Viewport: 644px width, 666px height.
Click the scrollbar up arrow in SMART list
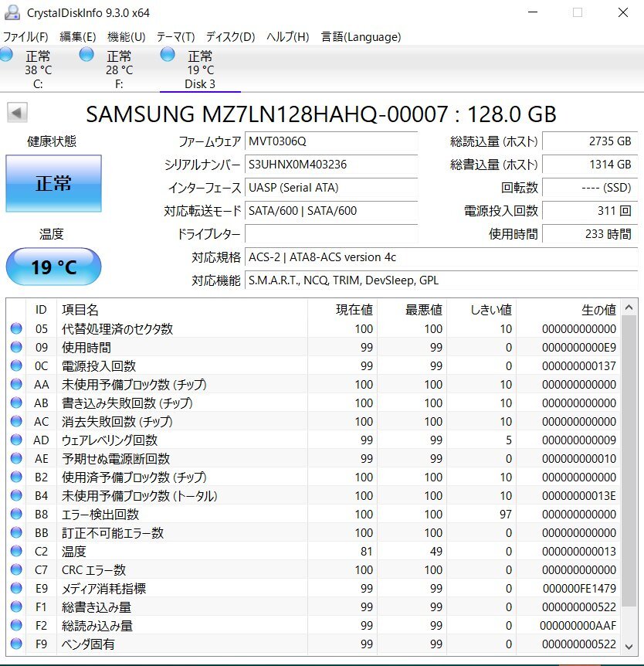[629, 307]
